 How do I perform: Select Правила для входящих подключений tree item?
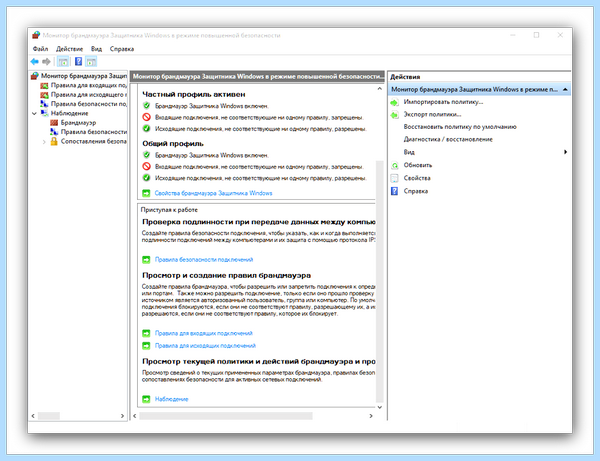click(x=89, y=85)
